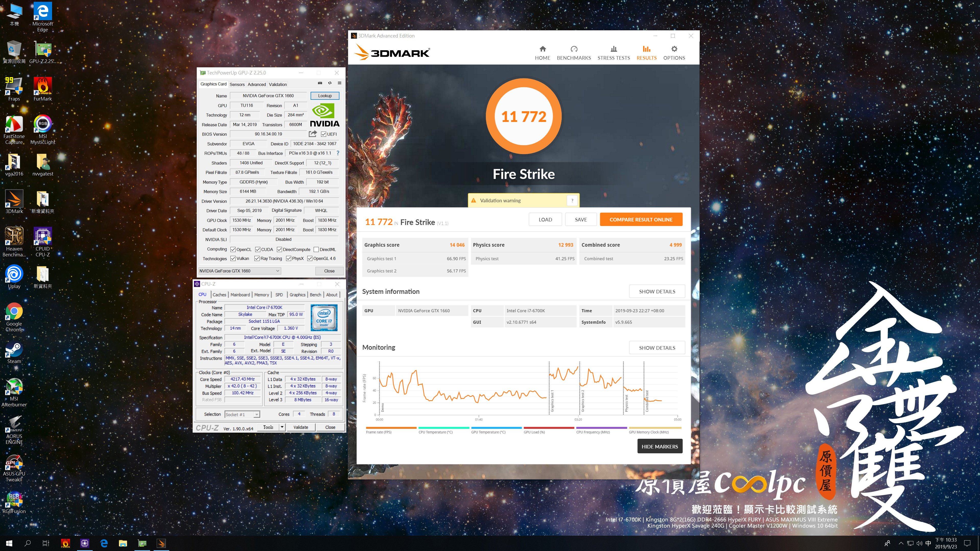
Task: Toggle the Ray Tracing checkbox
Action: coord(257,259)
